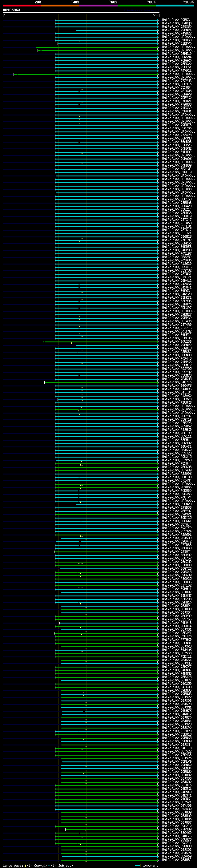Select hit label UniRef100_C1EFV0
197x868 pixels.
coord(177,43)
